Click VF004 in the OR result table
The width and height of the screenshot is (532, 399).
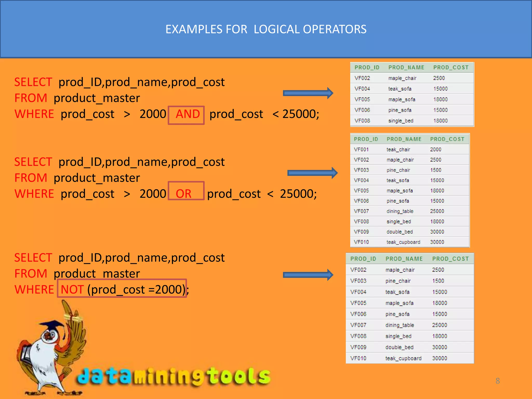[x=361, y=180]
